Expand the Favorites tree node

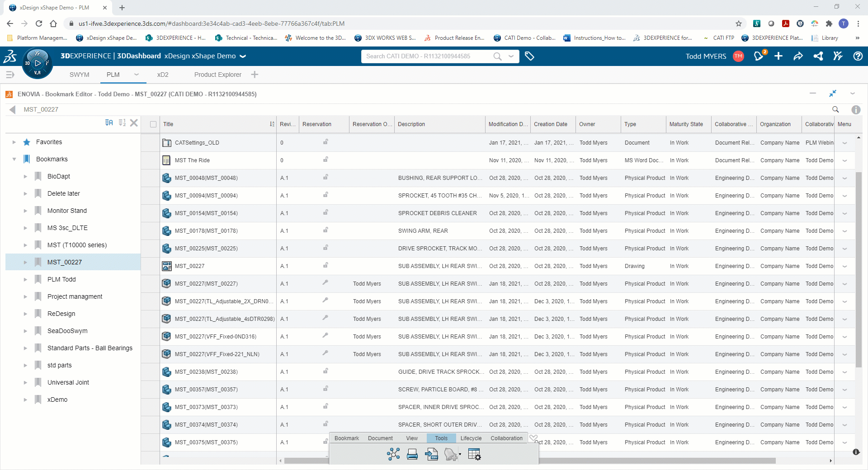pos(14,142)
